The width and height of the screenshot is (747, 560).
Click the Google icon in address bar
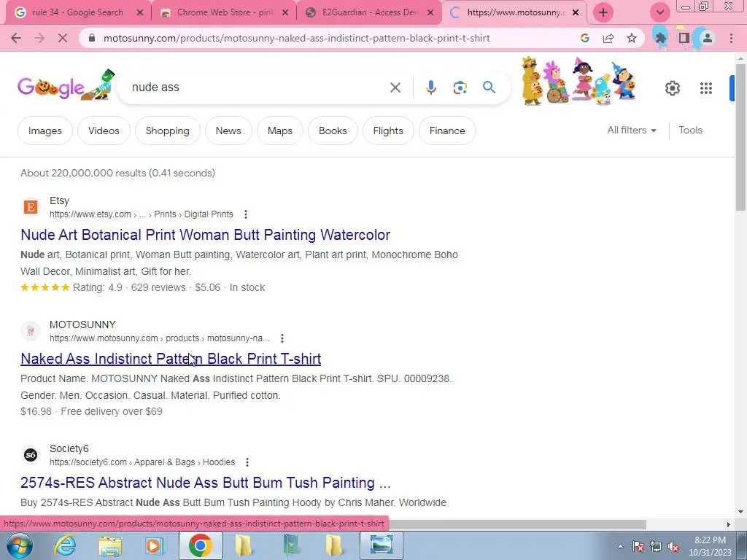click(585, 38)
